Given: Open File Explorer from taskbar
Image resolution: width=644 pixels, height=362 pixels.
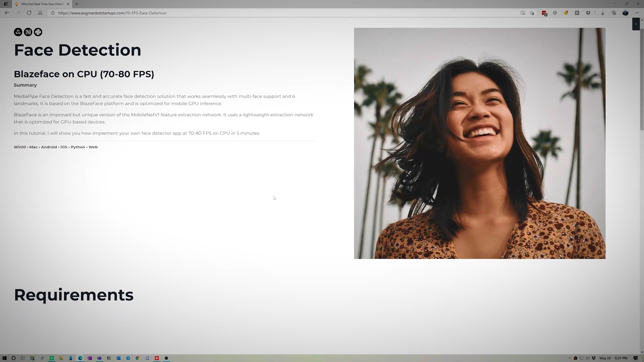Looking at the screenshot, I should point(61,358).
